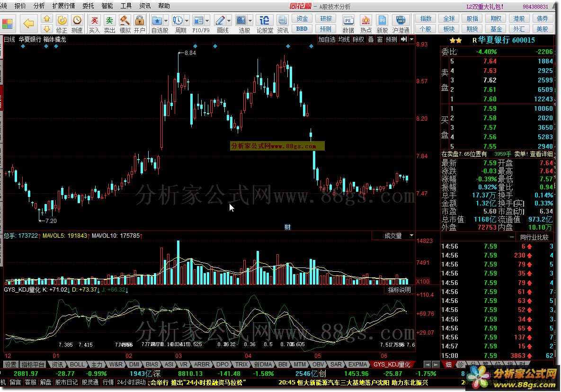Open the 沪港通 SSE-HKE globe icon
Image resolution: width=561 pixels, height=392 pixels.
[401, 24]
